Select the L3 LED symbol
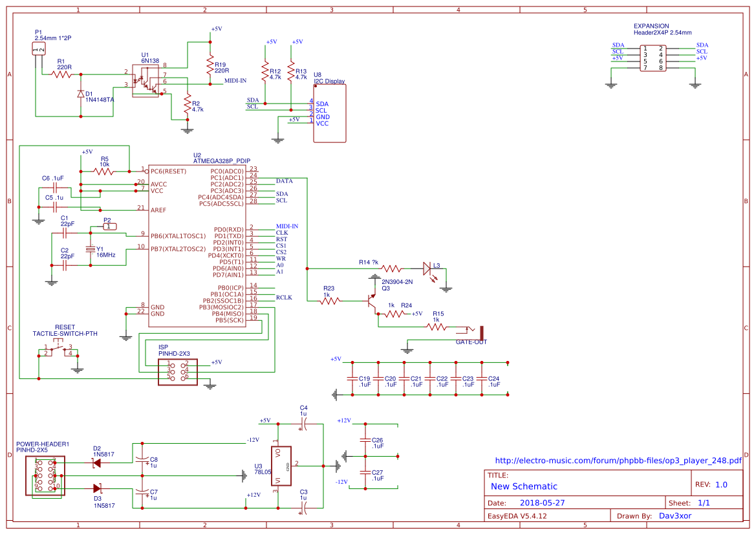This screenshot has width=756, height=535. click(x=426, y=267)
